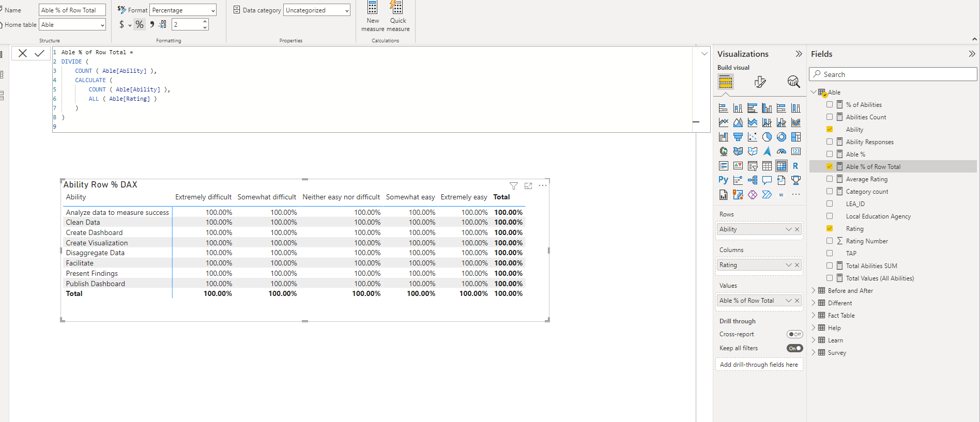
Task: Pick the Donut chart visual
Action: point(782,137)
